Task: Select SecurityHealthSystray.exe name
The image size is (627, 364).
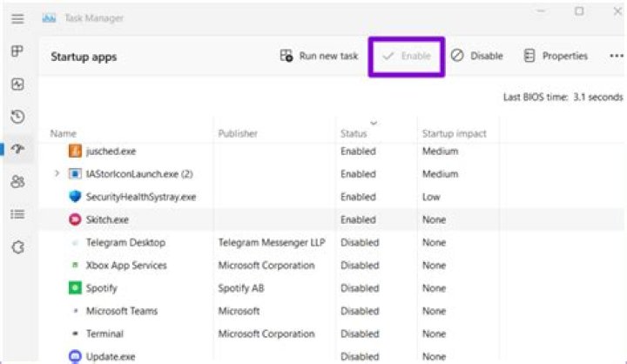Action: (x=141, y=197)
